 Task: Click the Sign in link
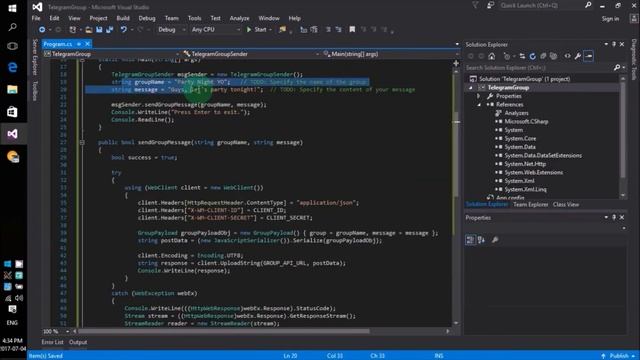(610, 19)
